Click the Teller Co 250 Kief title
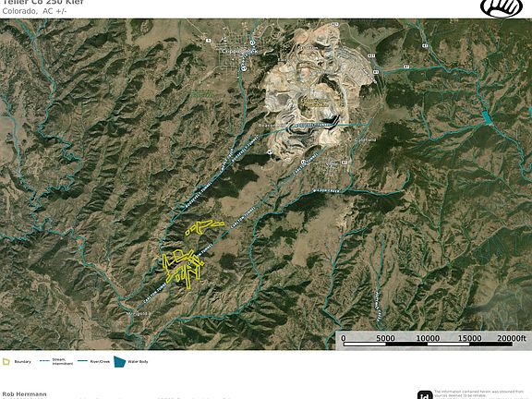The image size is (532, 399). coord(43,3)
